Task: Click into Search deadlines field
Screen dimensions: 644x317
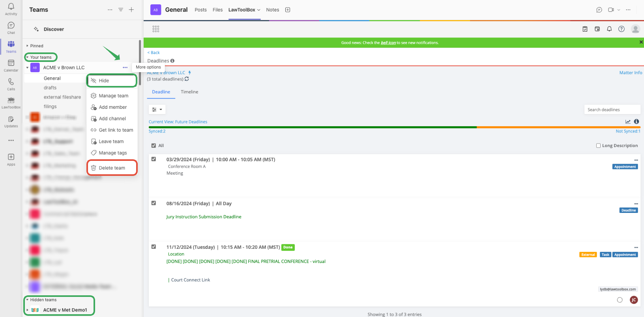Action: [x=612, y=110]
